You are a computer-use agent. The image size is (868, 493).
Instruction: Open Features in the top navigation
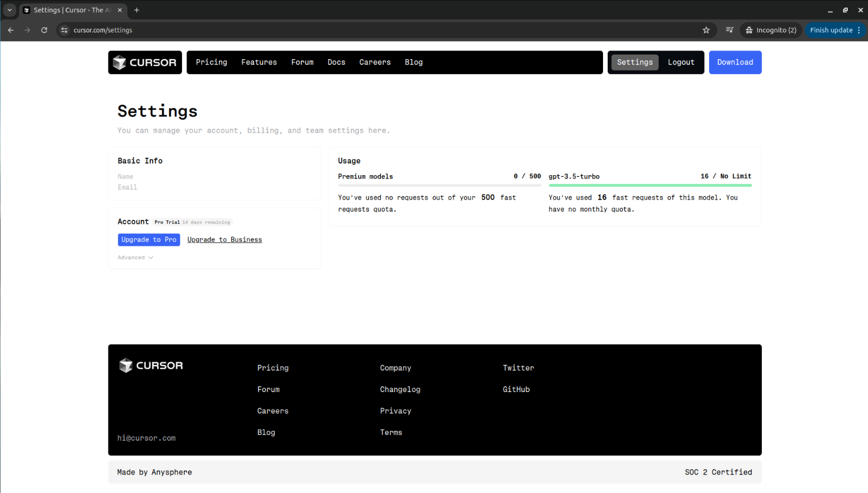coord(259,62)
